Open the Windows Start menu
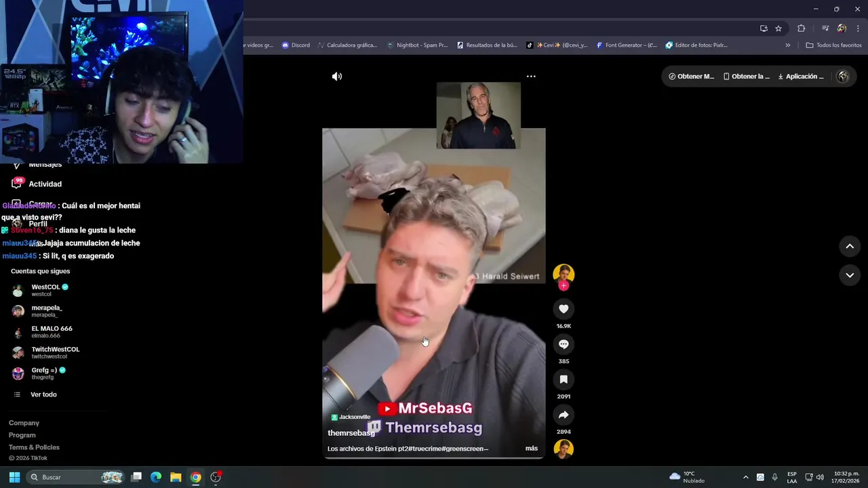 (x=14, y=477)
